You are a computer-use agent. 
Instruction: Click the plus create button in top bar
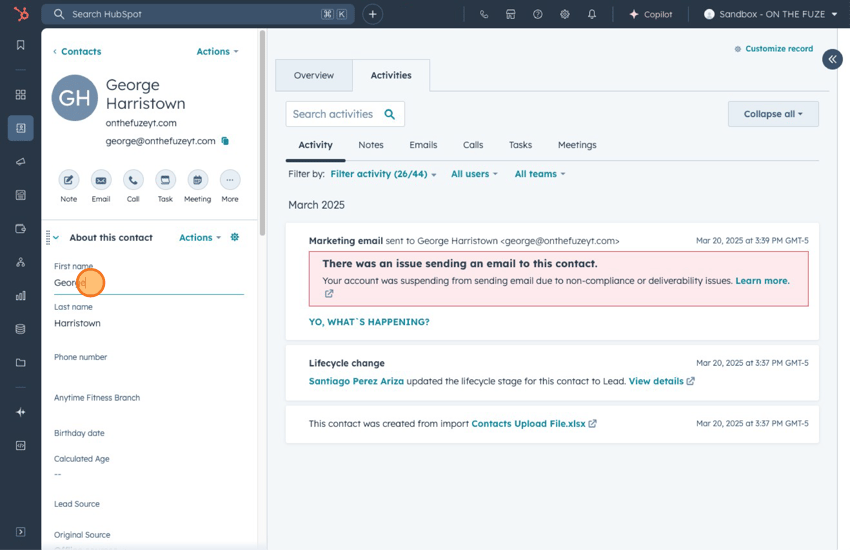tap(372, 14)
